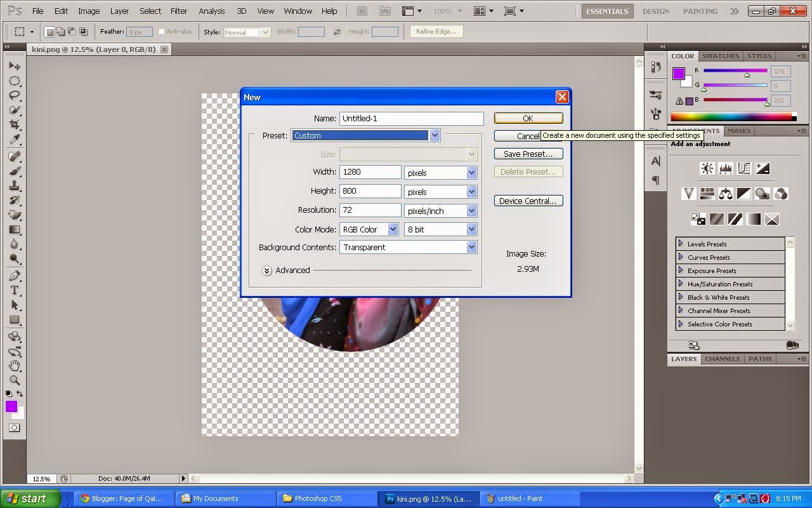Click Device Central button

point(528,201)
